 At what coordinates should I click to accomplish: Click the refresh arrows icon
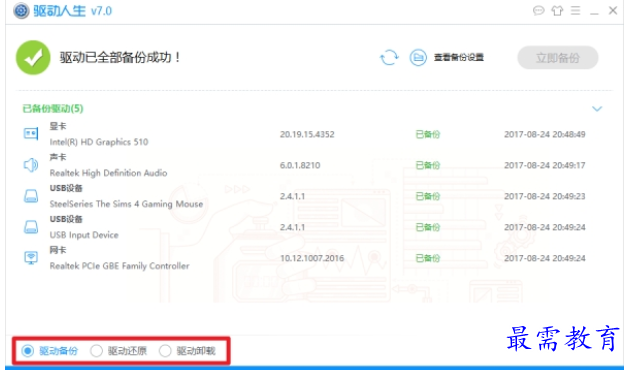tap(389, 57)
